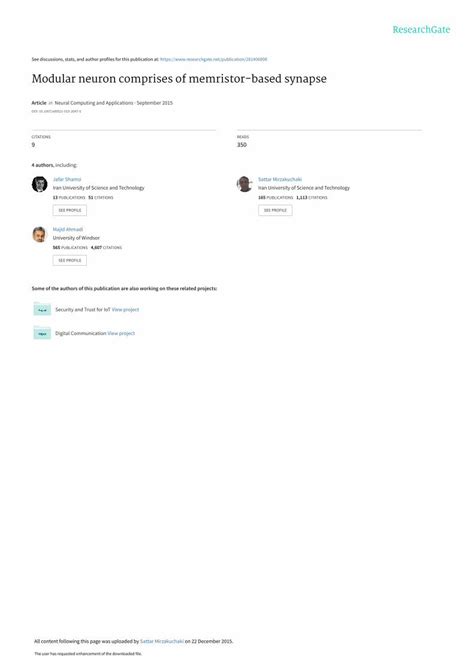View project link for Security and Trust for IoT
The height and width of the screenshot is (669, 474).
click(125, 309)
